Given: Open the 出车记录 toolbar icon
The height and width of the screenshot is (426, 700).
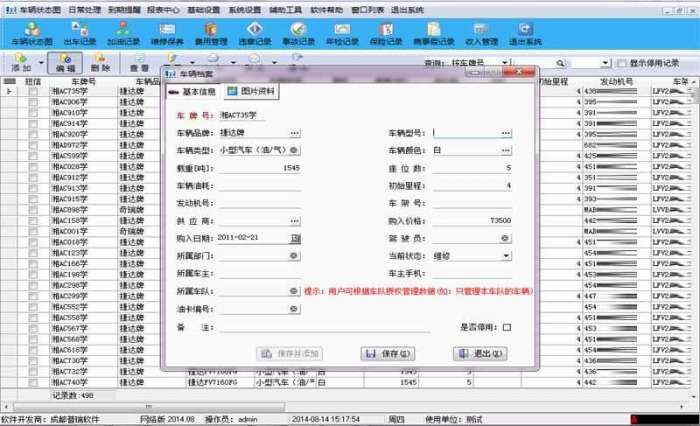Looking at the screenshot, I should [80, 34].
